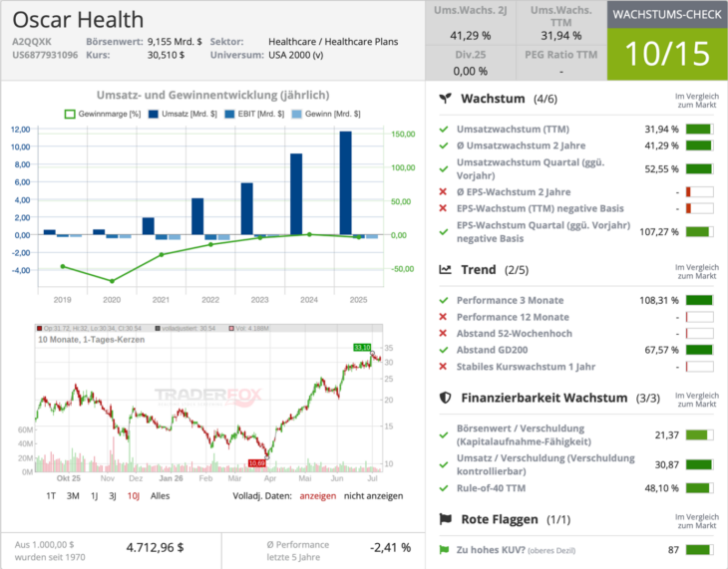Select the 1J chart timeframe
This screenshot has height=569, width=728.
click(x=95, y=495)
